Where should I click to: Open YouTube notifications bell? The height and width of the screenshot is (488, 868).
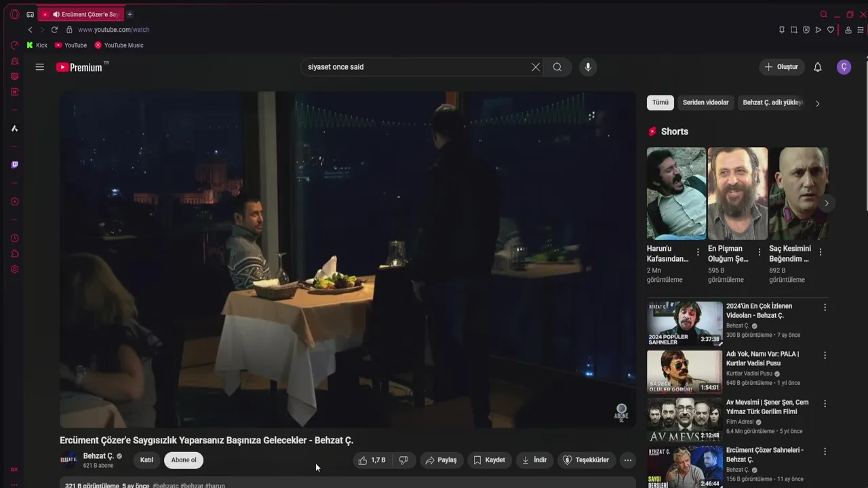click(x=818, y=67)
